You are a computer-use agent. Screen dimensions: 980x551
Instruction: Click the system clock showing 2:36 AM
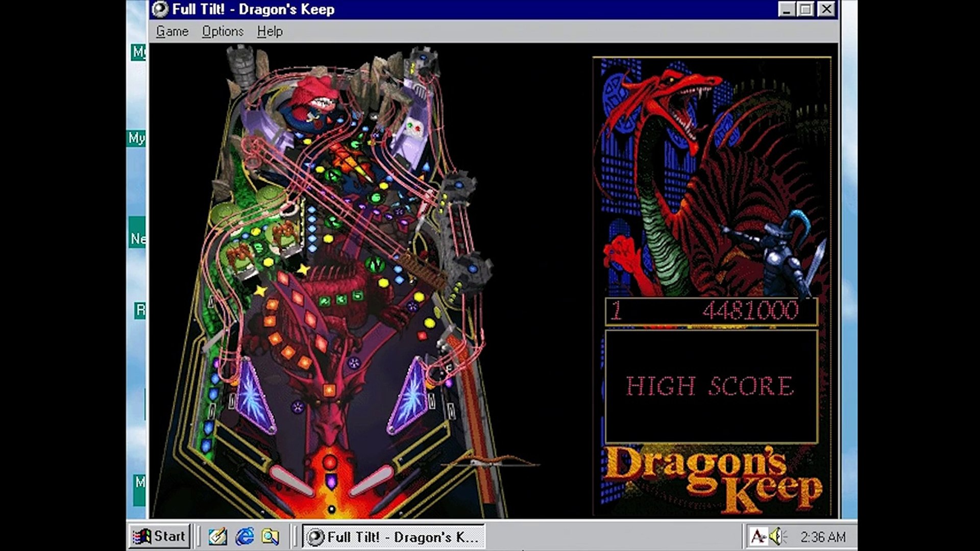(822, 537)
